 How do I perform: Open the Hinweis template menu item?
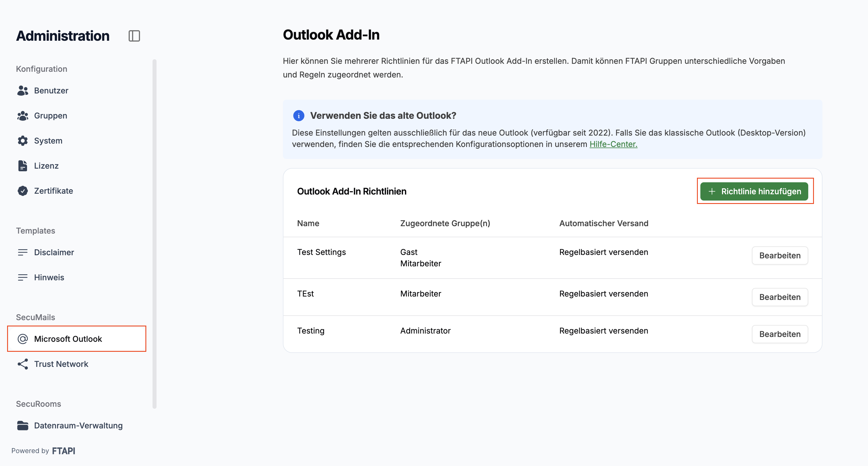pos(49,277)
